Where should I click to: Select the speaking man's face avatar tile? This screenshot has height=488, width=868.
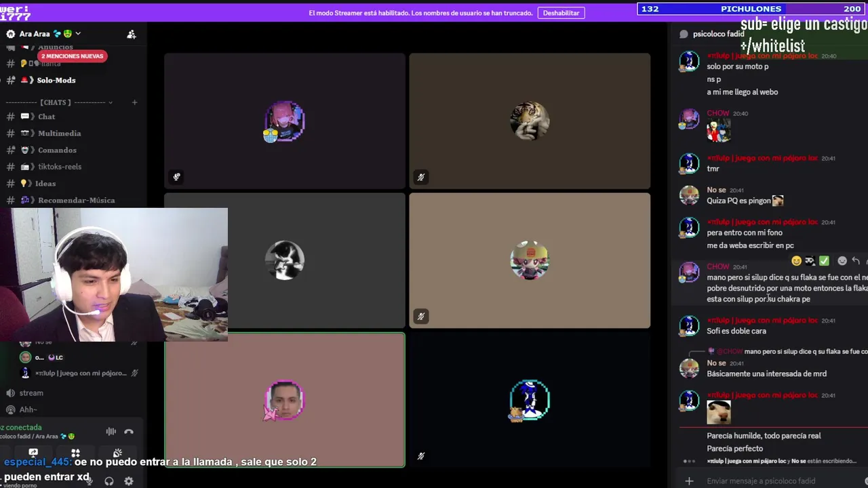285,400
